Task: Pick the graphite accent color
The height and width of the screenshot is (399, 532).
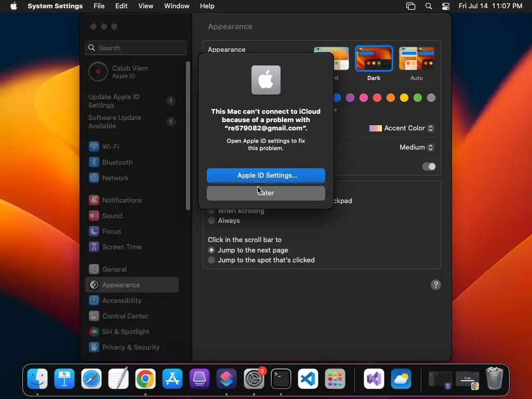Action: point(431,98)
